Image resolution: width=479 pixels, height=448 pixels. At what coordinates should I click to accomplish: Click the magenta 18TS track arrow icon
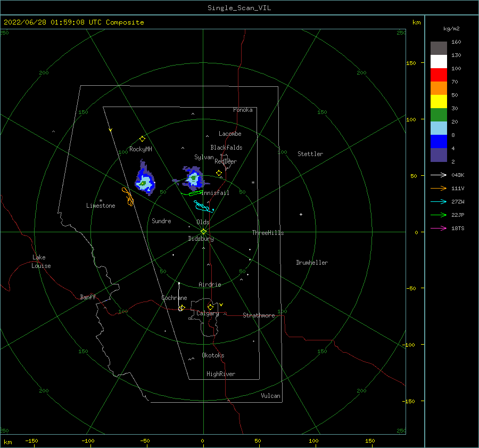439,228
